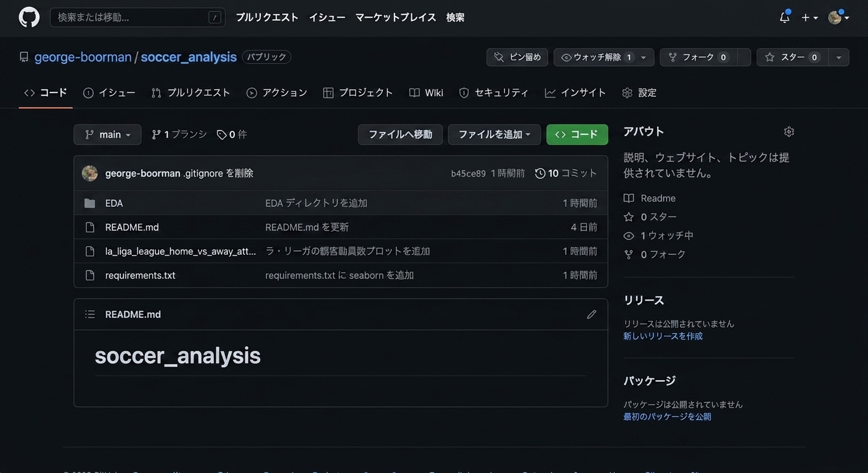Screen dimensions: 868x473
Task: Expand the plus create-new menu
Action: [x=809, y=18]
